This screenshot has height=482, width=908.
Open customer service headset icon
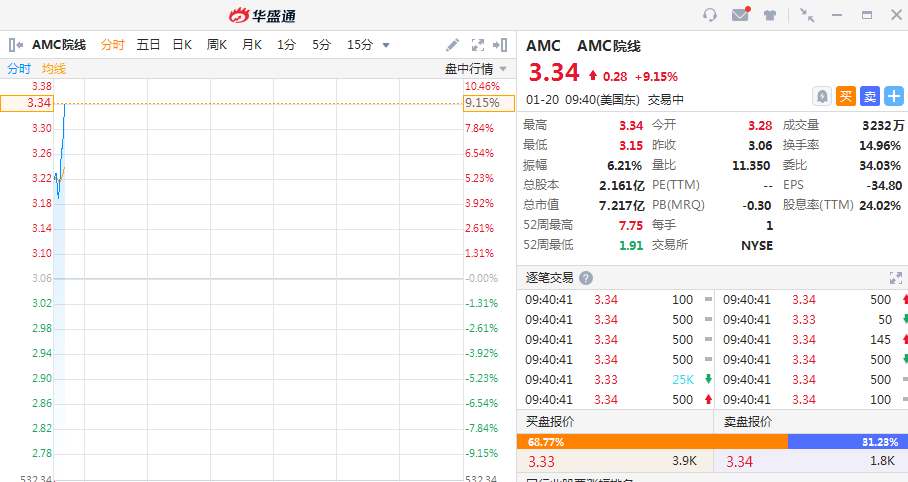tap(710, 15)
